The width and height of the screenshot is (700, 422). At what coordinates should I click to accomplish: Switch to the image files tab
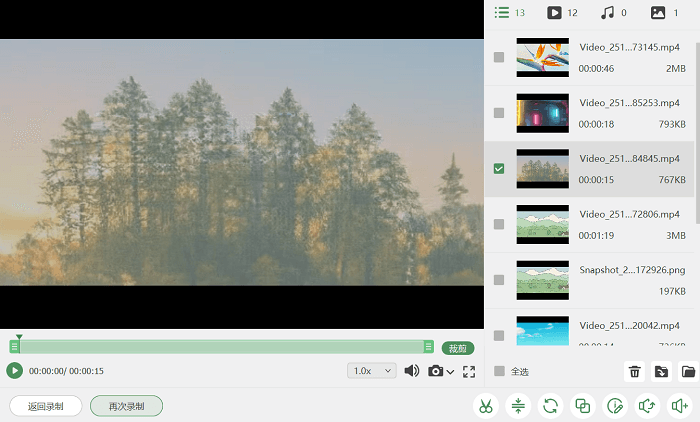(x=664, y=13)
